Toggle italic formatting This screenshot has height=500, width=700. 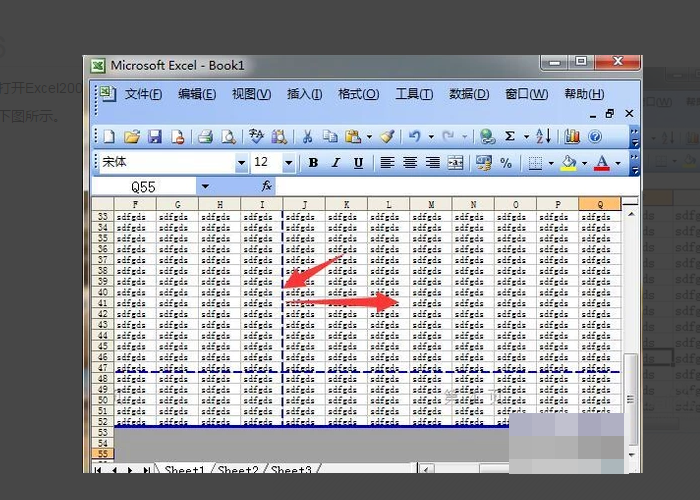[x=336, y=163]
